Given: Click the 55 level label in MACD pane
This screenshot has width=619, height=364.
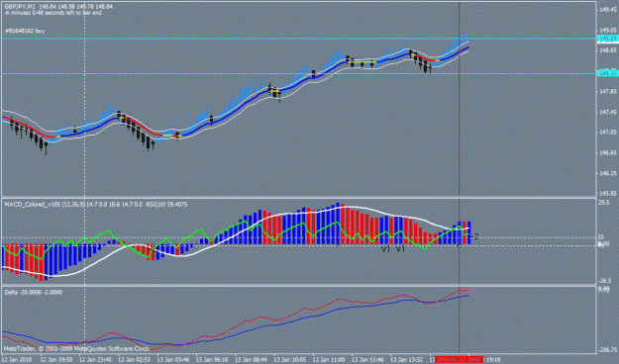Looking at the screenshot, I should (601, 237).
